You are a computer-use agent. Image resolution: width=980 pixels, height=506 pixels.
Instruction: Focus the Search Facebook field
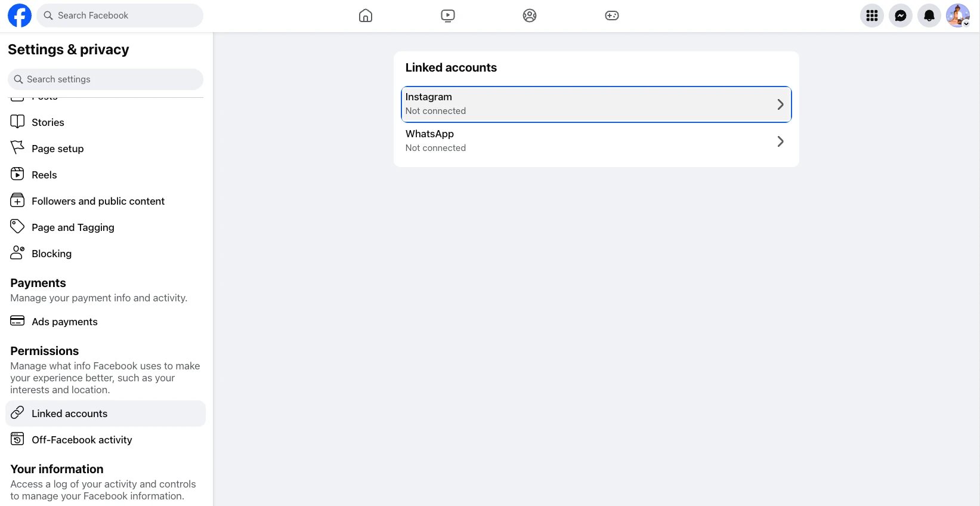[x=120, y=16]
